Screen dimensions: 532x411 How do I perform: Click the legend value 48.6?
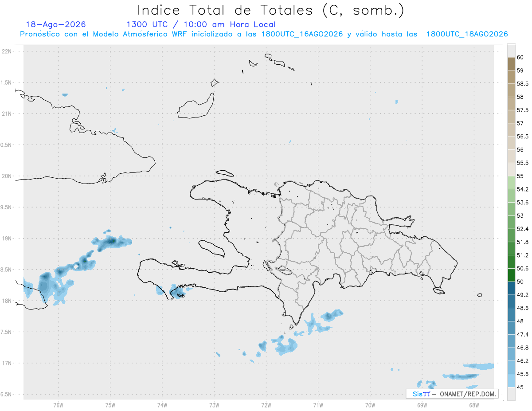(x=522, y=308)
